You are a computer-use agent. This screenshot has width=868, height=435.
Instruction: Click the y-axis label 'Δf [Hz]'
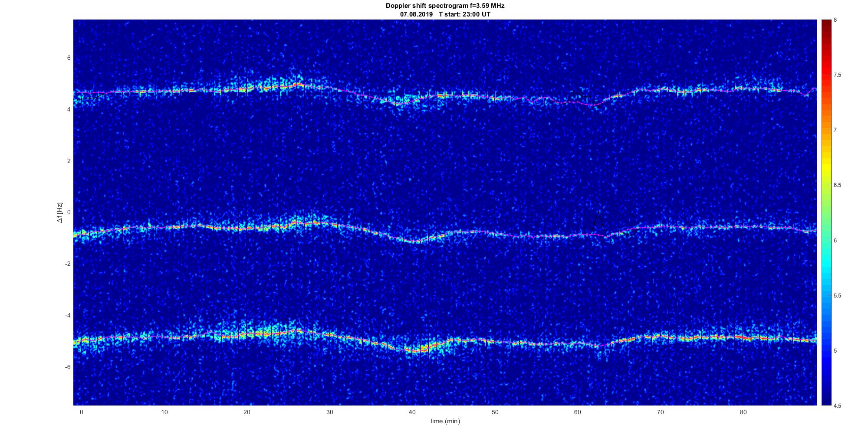pos(60,213)
